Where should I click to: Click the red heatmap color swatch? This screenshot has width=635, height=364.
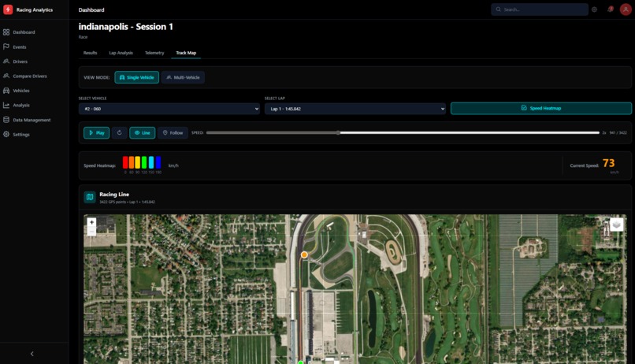point(125,162)
